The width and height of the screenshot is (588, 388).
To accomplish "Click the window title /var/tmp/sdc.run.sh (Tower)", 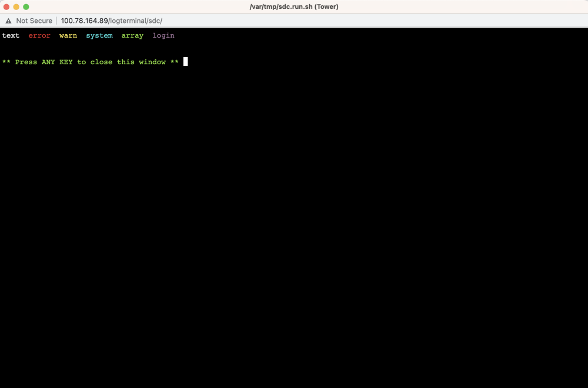I will [x=294, y=6].
